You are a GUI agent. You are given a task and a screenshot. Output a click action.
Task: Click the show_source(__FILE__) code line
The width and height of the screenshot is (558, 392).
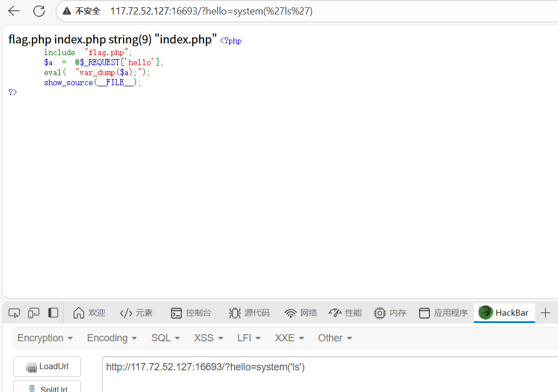(x=93, y=82)
